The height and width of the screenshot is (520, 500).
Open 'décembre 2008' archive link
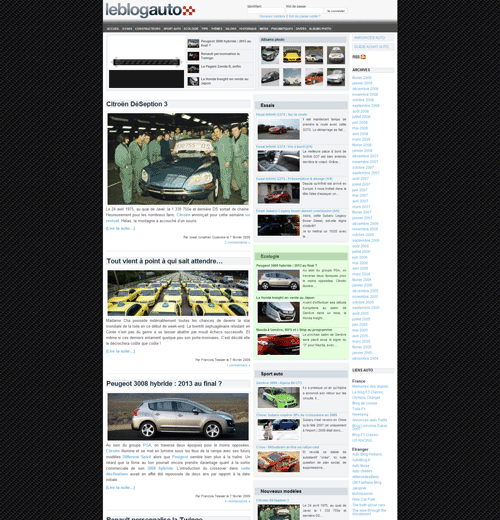tap(365, 89)
